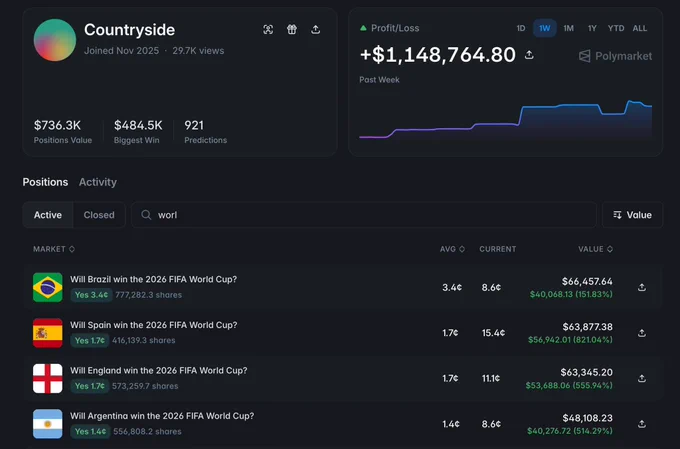Share the Argentina World Cup position
This screenshot has height=449, width=680.
pyautogui.click(x=642, y=424)
